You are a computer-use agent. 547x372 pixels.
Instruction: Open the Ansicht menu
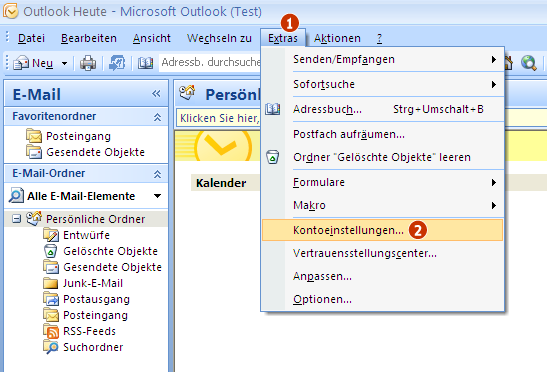tap(152, 38)
